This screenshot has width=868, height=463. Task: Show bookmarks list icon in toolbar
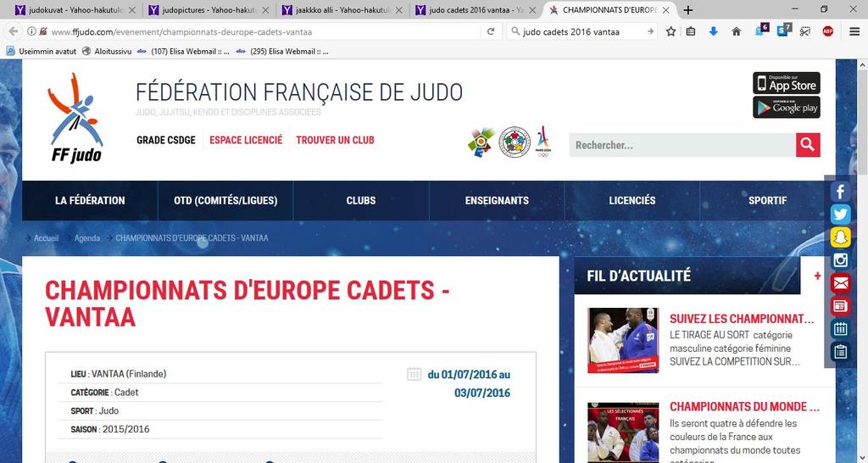click(x=691, y=31)
